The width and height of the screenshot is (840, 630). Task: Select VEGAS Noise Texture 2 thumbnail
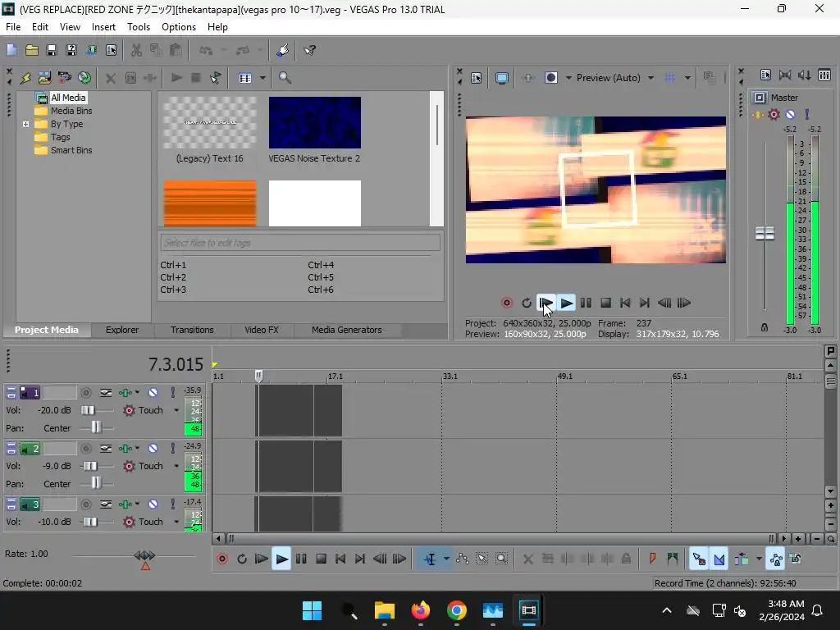[x=314, y=123]
